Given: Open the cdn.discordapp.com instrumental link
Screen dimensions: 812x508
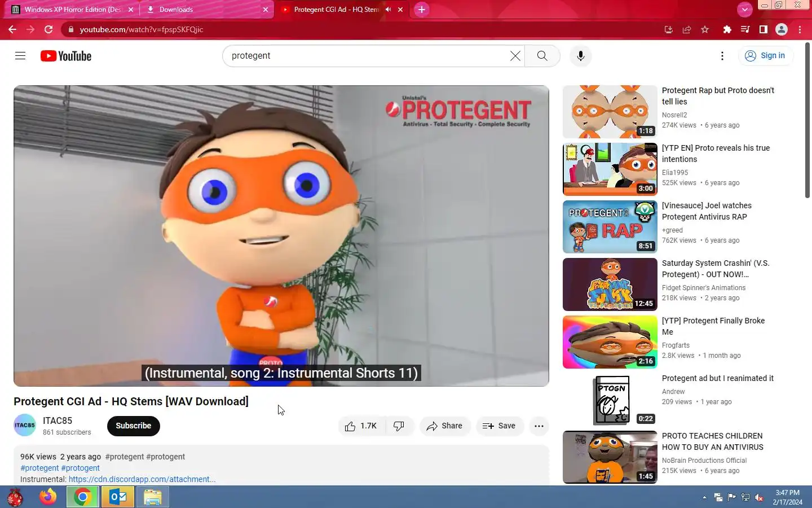Looking at the screenshot, I should pyautogui.click(x=142, y=479).
